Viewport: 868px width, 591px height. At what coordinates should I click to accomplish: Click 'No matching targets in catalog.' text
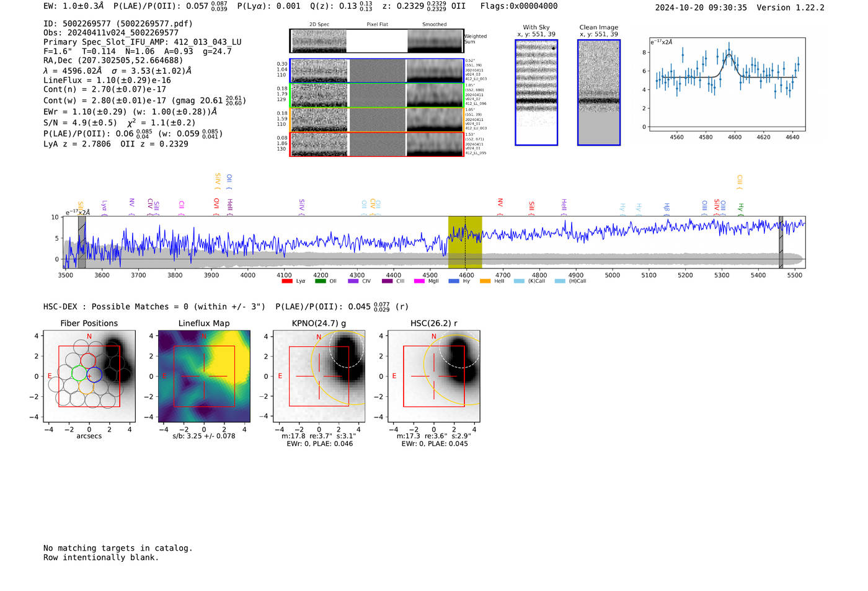[118, 548]
